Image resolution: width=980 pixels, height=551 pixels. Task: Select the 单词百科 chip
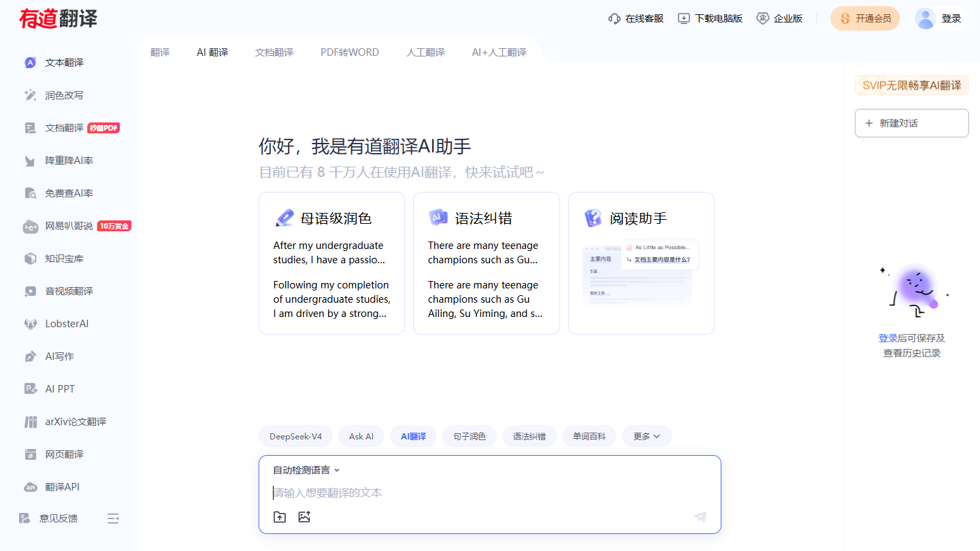[589, 436]
